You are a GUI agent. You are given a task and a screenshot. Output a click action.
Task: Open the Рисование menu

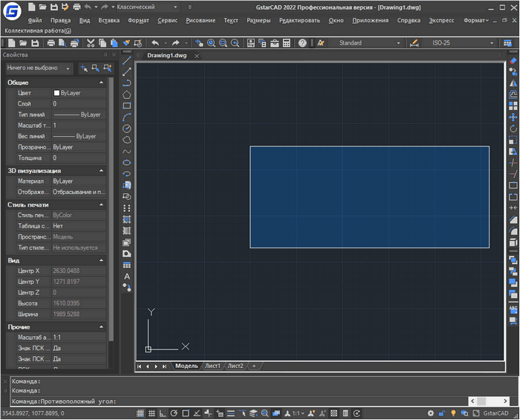point(201,20)
